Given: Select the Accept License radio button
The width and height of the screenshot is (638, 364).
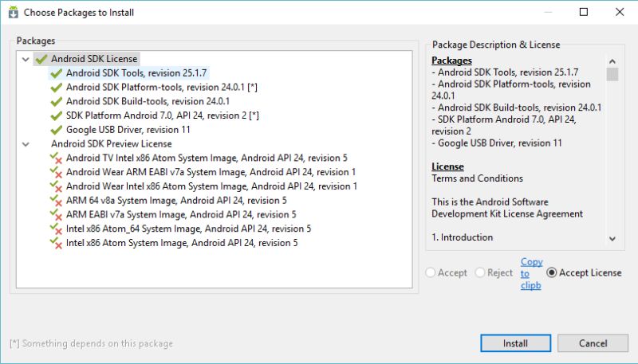Looking at the screenshot, I should click(x=551, y=272).
